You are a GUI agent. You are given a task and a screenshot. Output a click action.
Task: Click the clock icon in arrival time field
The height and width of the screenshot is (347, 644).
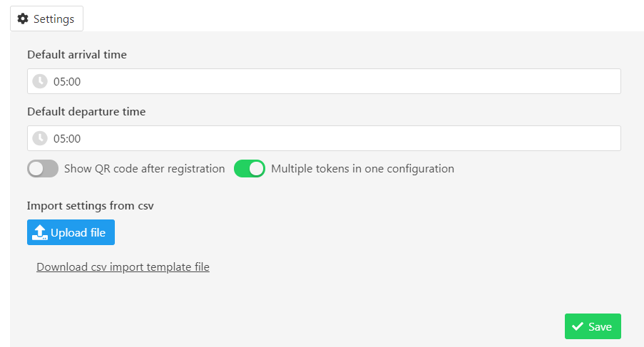tap(41, 81)
